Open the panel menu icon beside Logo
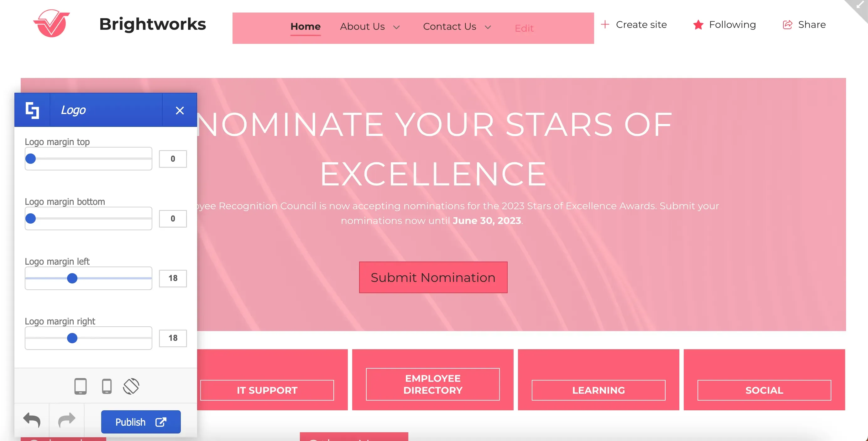The height and width of the screenshot is (441, 868). tap(32, 110)
